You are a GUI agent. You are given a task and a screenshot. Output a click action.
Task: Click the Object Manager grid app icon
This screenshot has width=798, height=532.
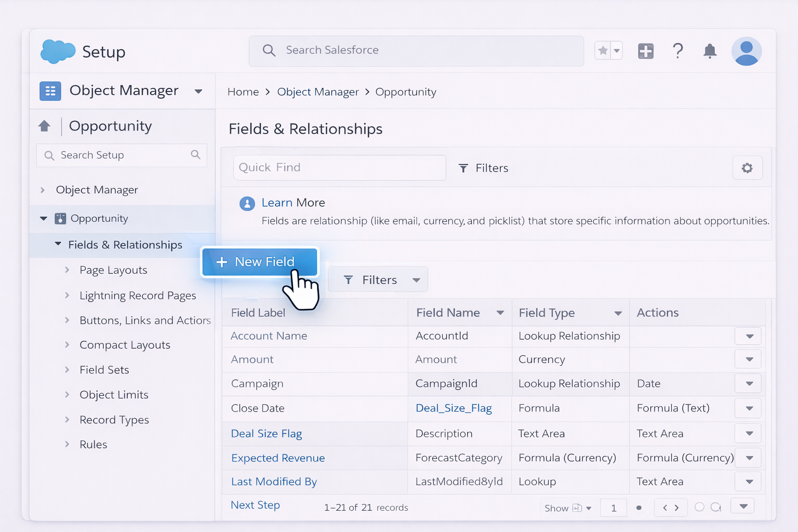tap(50, 91)
